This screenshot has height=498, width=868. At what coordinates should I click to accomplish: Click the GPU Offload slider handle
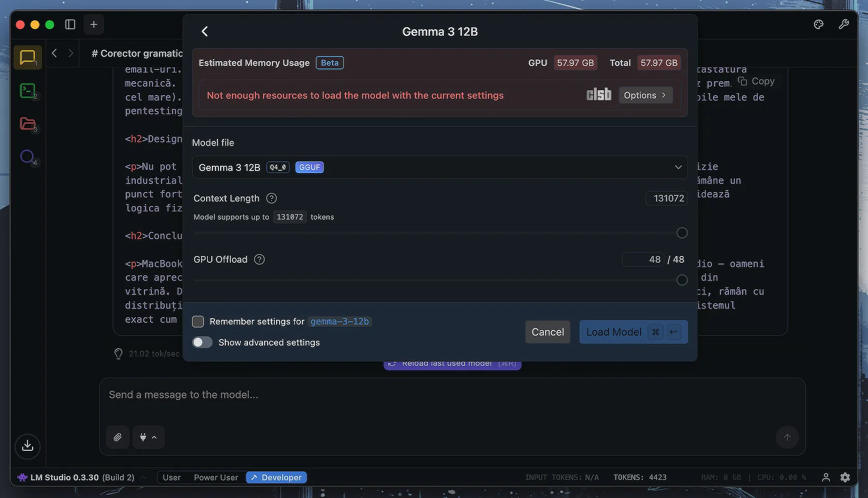682,280
